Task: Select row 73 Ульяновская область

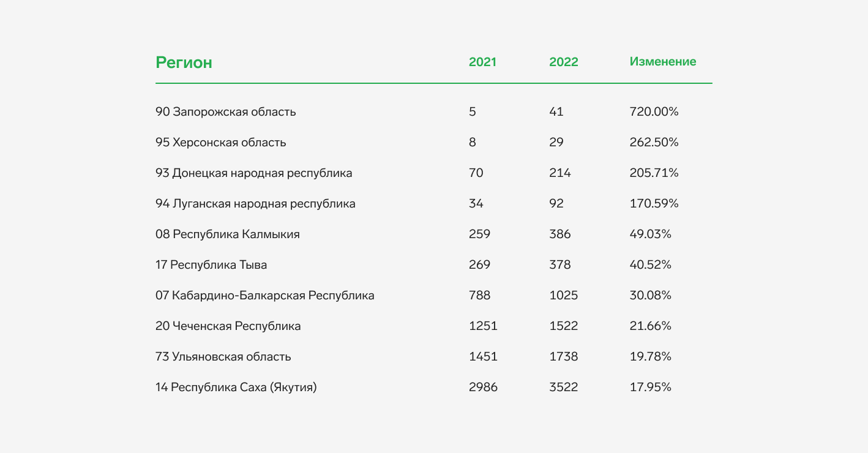Action: tap(433, 357)
